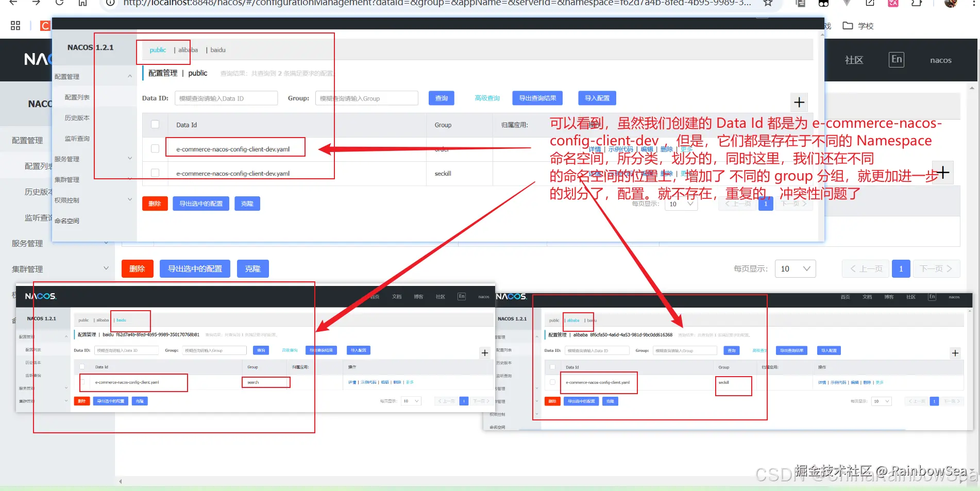The image size is (980, 491).
Task: Click 导出查询结果 in the top overlay
Action: tap(537, 98)
